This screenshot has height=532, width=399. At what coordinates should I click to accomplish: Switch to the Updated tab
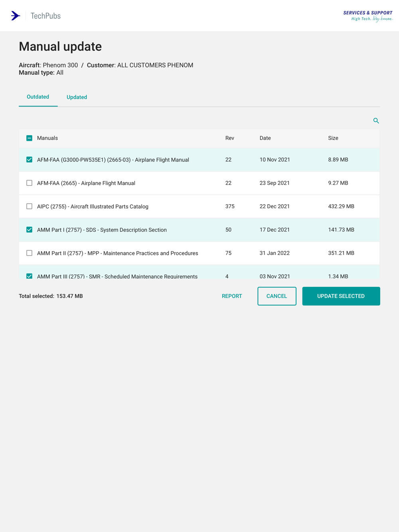[77, 97]
